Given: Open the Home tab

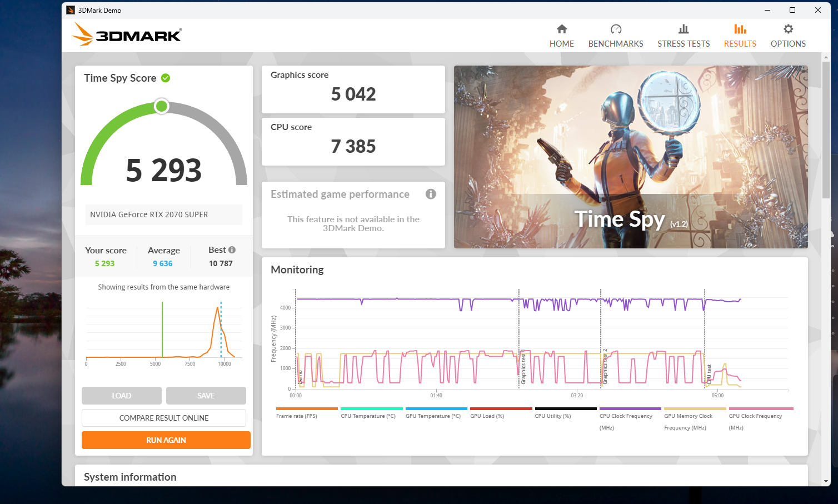Looking at the screenshot, I should point(561,36).
